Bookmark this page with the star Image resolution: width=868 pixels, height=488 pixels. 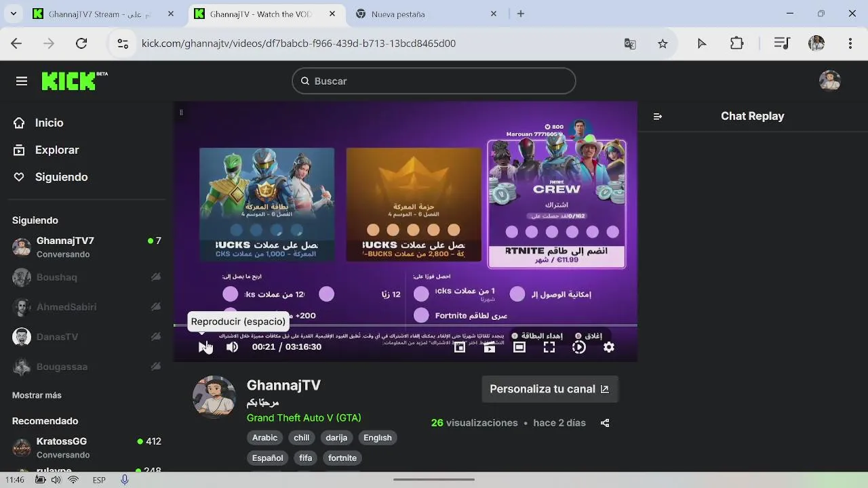pos(663,43)
